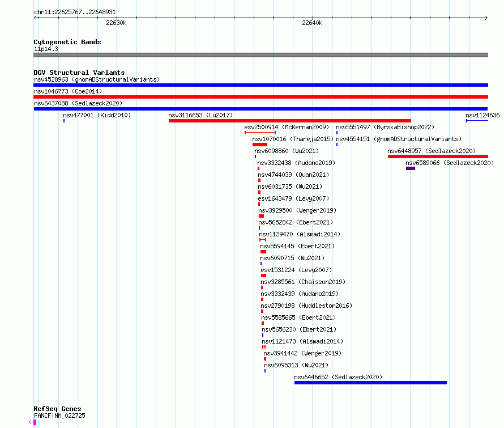Select the nsv1046773 (Coe2014) variant label
Image resolution: width=504 pixels, height=428 pixels.
(x=68, y=91)
